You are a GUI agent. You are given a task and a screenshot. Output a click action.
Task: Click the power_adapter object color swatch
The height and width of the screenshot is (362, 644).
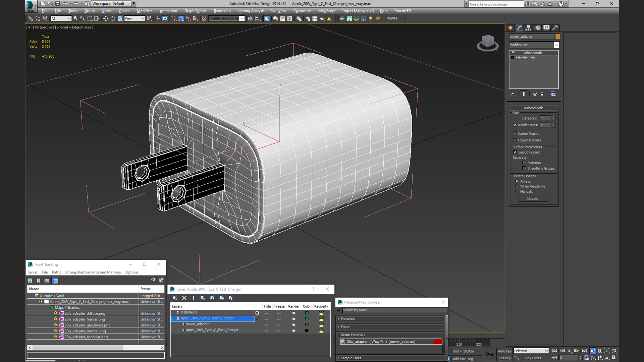click(x=558, y=37)
